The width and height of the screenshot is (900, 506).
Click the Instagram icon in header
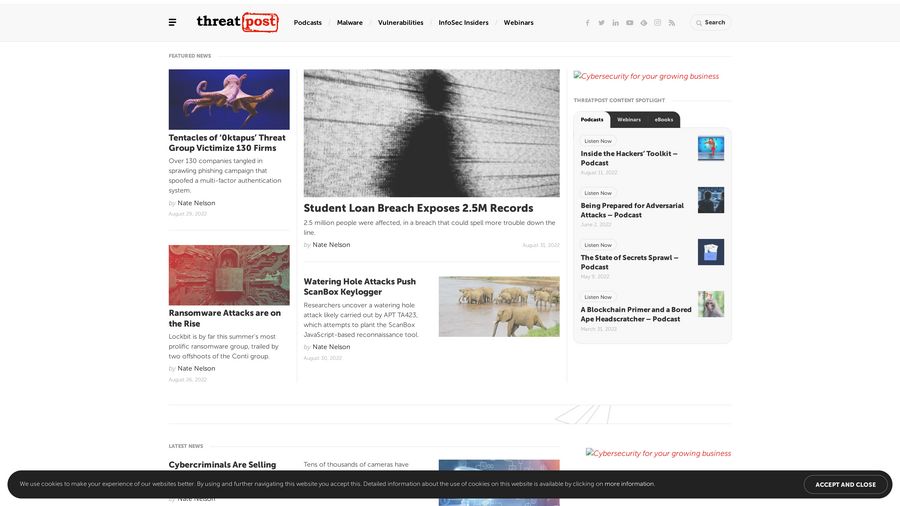pos(657,22)
